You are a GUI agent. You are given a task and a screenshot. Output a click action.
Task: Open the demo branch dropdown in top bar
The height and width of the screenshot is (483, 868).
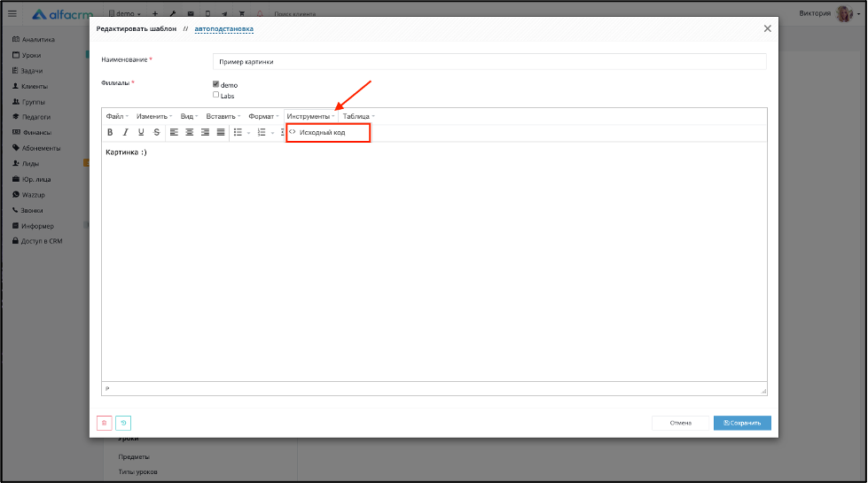tap(125, 14)
